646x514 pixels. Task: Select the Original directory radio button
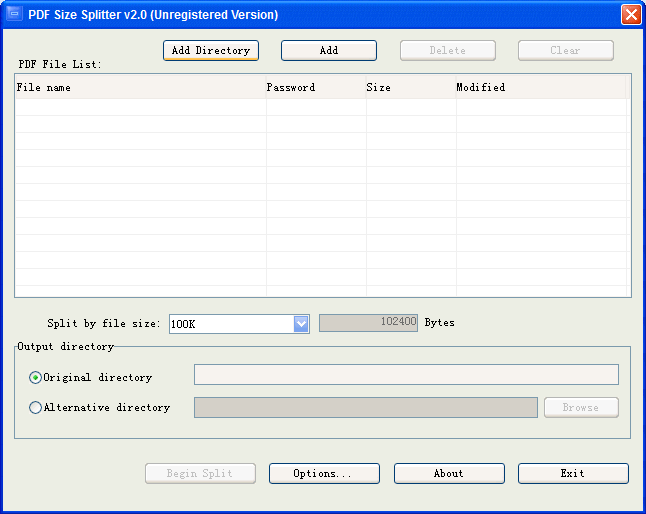[x=36, y=377]
